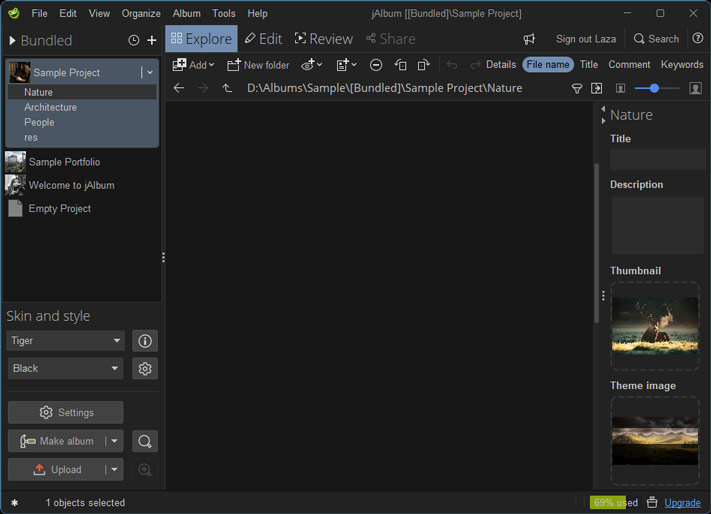Show Keywords labels under thumbnails
This screenshot has width=711, height=514.
pos(682,65)
